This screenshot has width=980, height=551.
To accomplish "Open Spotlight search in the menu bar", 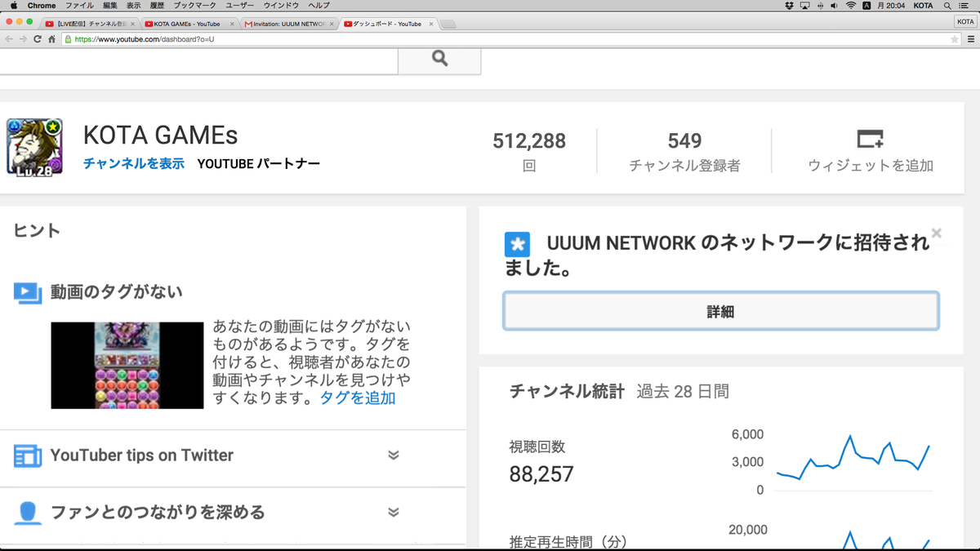I will point(949,6).
